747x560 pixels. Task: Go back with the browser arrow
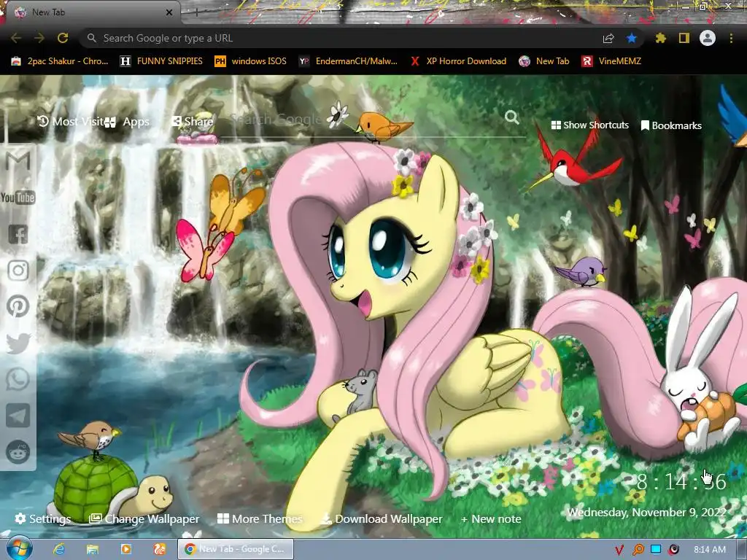[x=16, y=38]
